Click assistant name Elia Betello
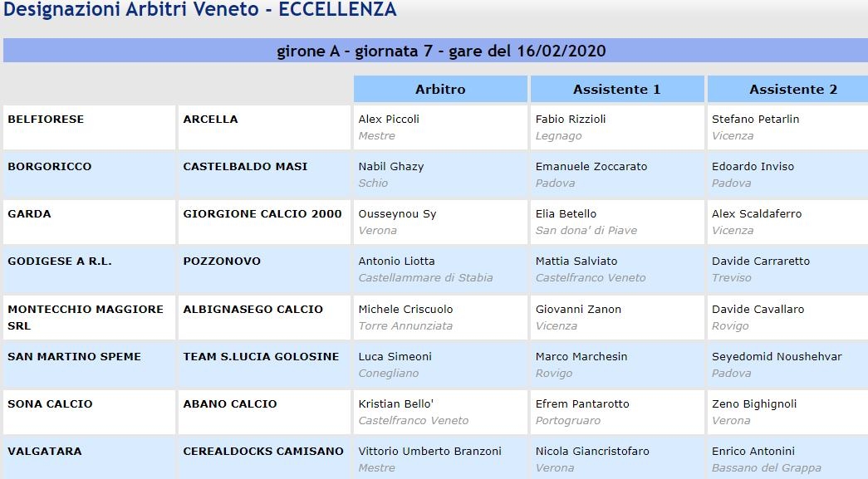 click(x=566, y=213)
